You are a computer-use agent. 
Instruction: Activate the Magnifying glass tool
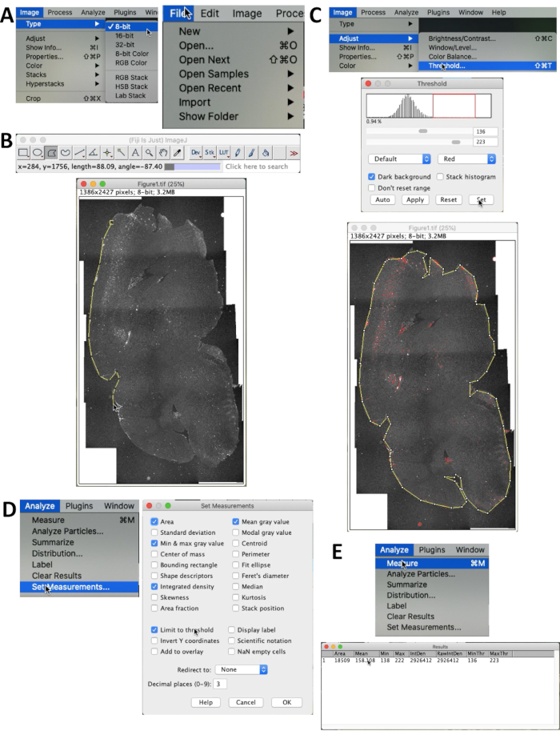click(149, 152)
